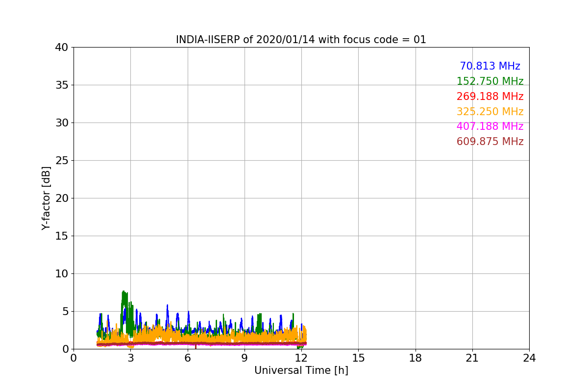The height and width of the screenshot is (392, 588).
Task: Click the Y-factor [dB] axis label
Action: tap(46, 198)
